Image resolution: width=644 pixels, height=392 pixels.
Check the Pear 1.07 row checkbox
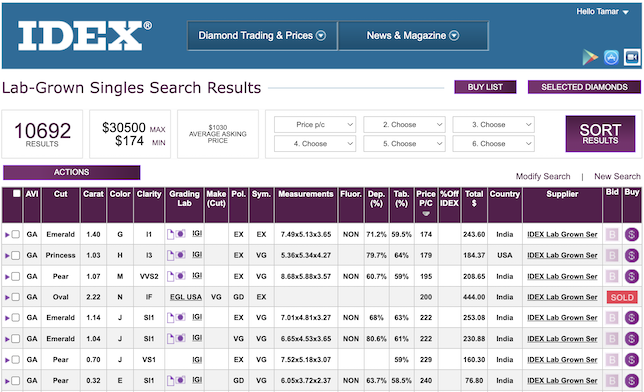point(16,276)
